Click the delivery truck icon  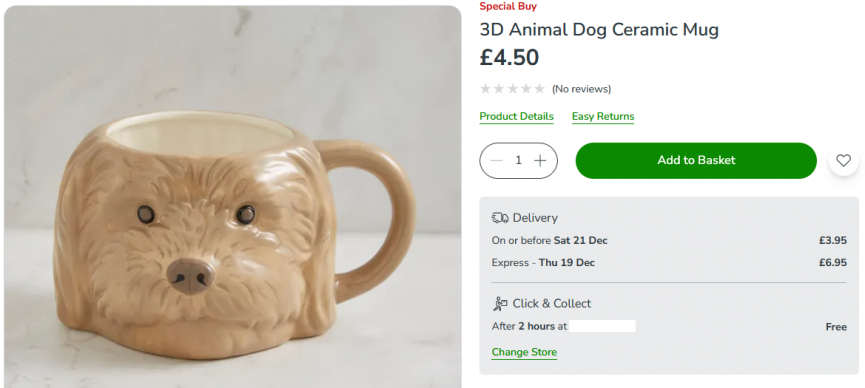tap(500, 218)
